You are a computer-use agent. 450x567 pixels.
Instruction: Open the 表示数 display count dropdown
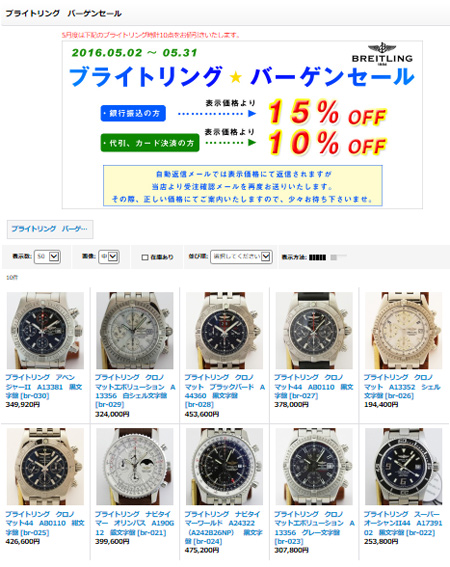[x=47, y=257]
